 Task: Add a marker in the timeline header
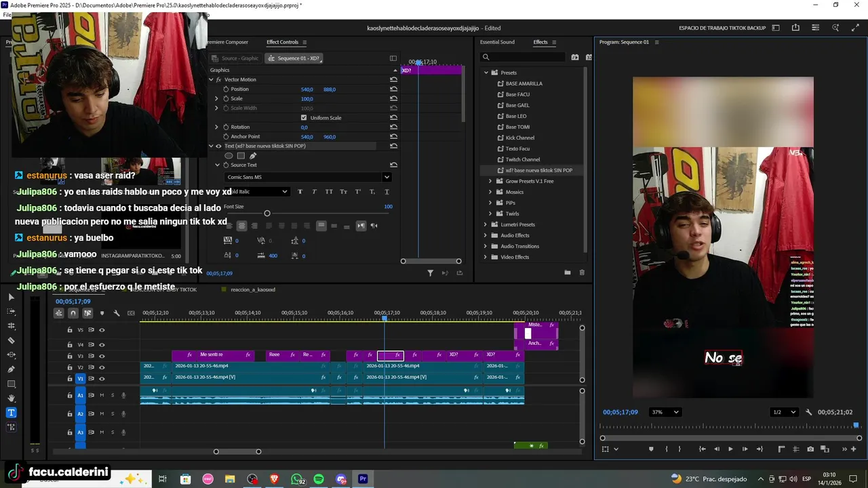point(102,313)
